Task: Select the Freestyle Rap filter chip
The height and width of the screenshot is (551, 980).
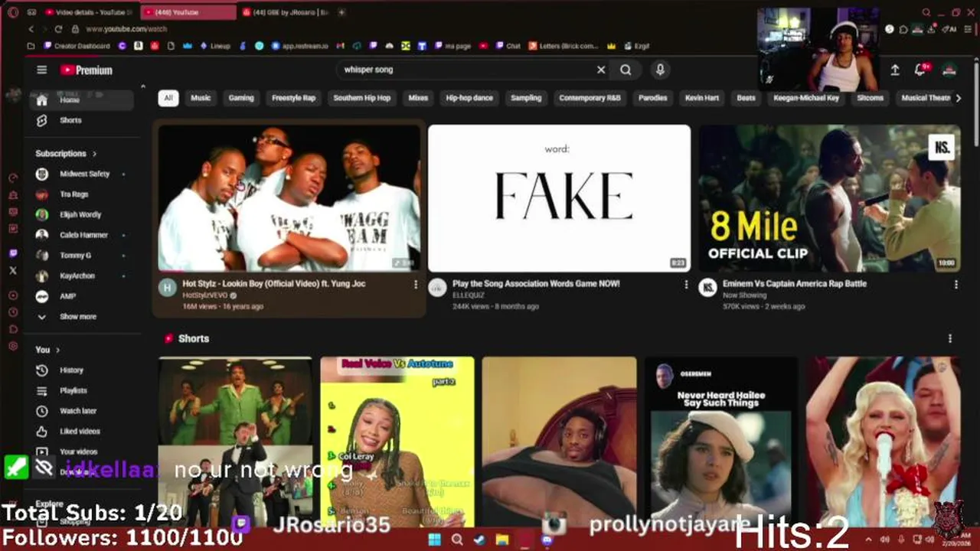Action: pyautogui.click(x=293, y=98)
